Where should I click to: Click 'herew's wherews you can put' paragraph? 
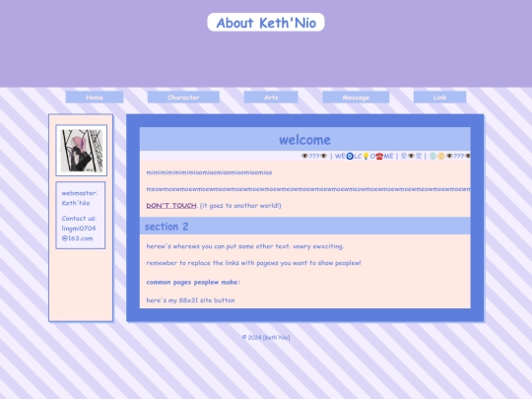point(245,246)
